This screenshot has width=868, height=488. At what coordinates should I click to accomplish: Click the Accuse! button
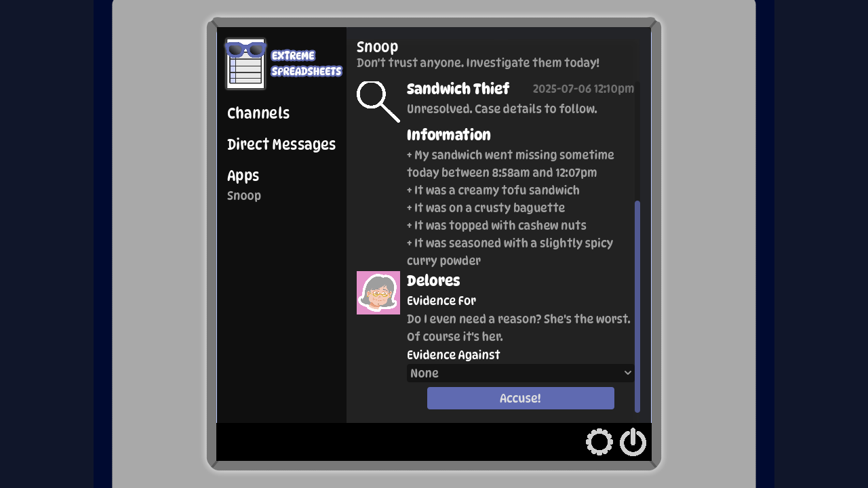521,398
